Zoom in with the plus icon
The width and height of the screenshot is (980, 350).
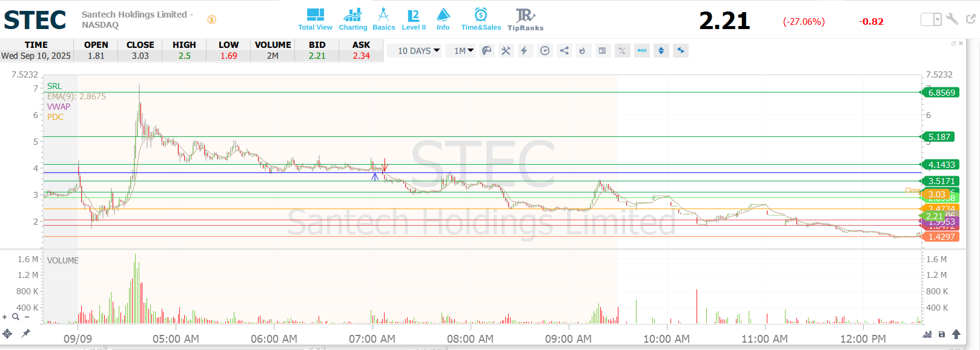pyautogui.click(x=5, y=317)
